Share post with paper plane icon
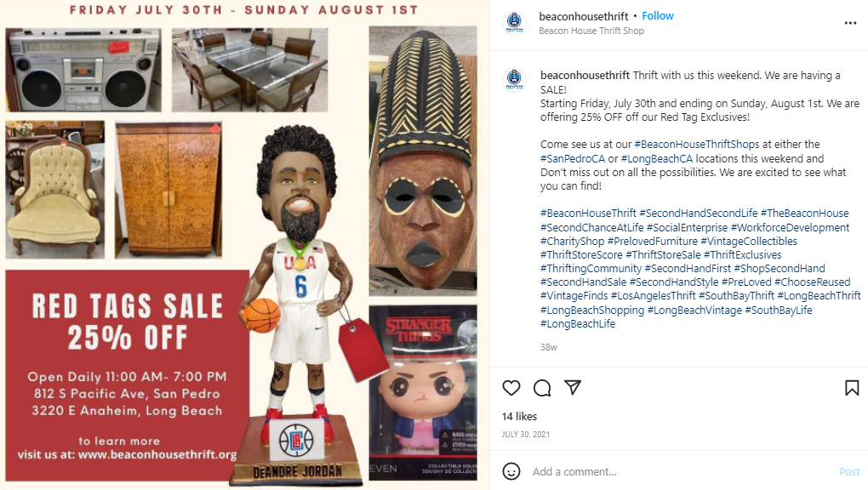The width and height of the screenshot is (868, 490). pos(573,387)
